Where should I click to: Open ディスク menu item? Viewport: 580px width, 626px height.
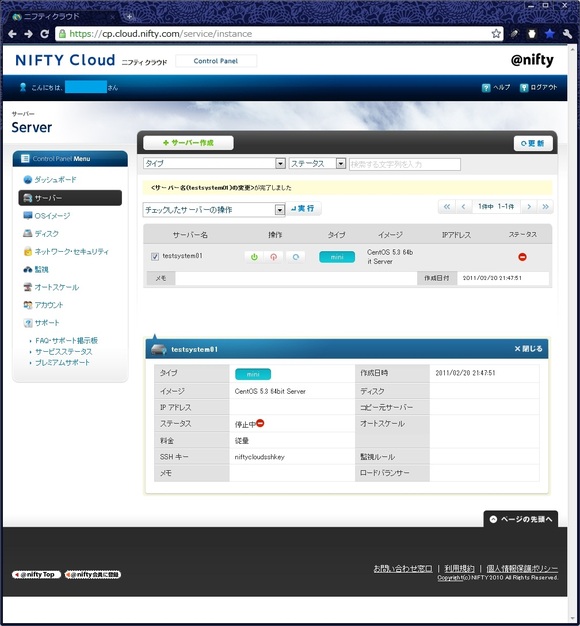click(41, 234)
